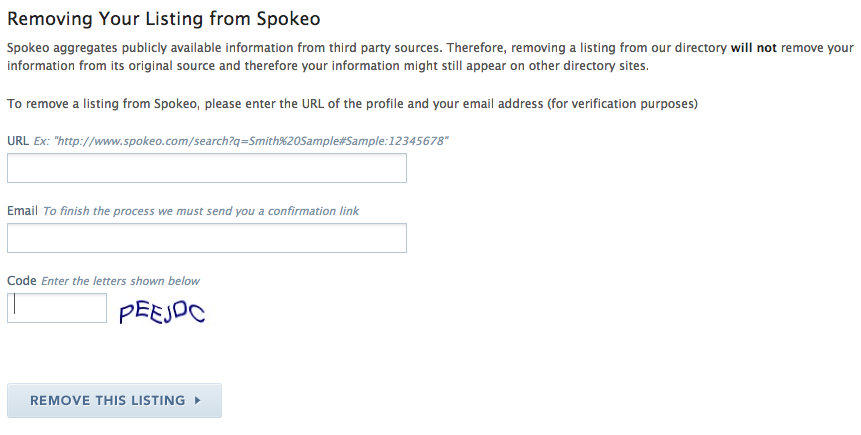Focus the URL input field
861x435 pixels.
point(207,168)
